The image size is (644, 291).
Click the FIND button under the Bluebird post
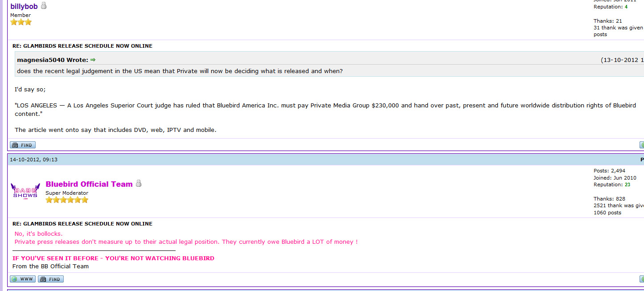[51, 279]
